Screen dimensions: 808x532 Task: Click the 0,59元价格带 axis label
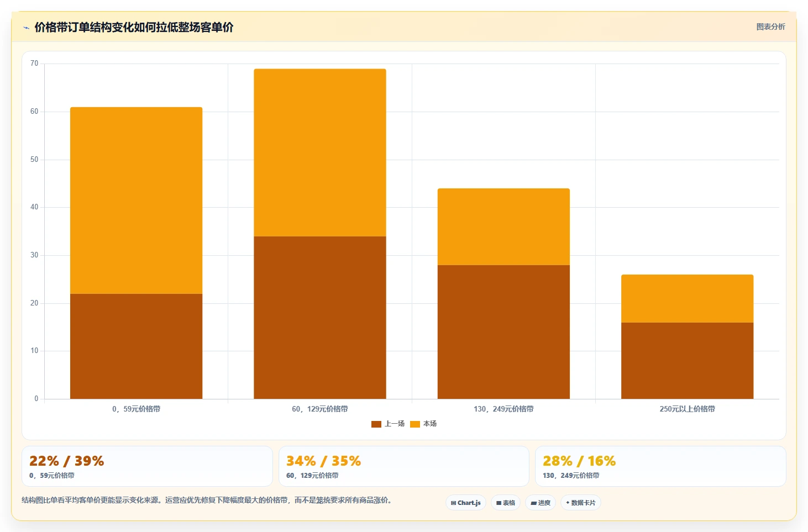136,409
